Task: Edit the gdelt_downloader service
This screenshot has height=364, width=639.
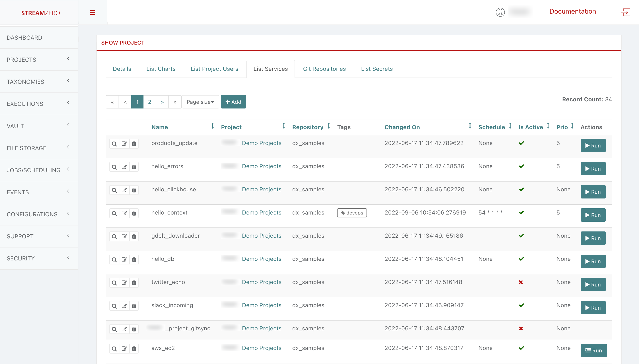Action: (x=124, y=237)
